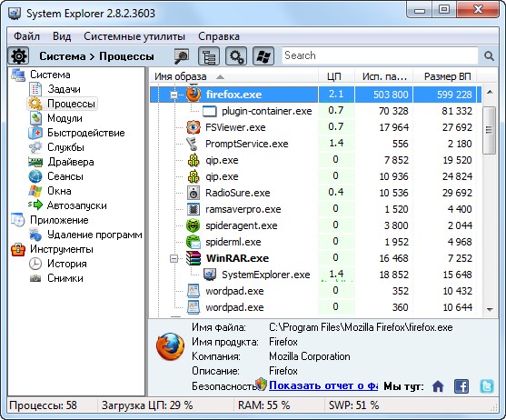Click the Быстродействие sidebar icon
The width and height of the screenshot is (506, 420).
tap(35, 133)
